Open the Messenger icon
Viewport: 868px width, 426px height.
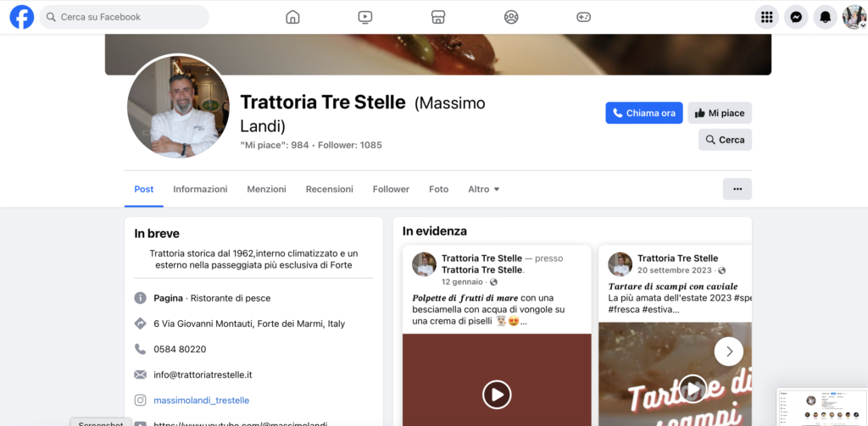(796, 17)
